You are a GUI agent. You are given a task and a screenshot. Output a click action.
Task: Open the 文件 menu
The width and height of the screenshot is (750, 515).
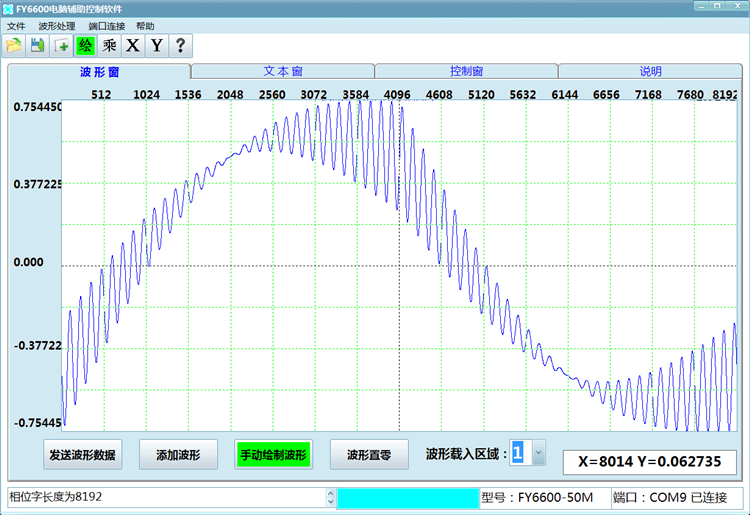coord(16,25)
